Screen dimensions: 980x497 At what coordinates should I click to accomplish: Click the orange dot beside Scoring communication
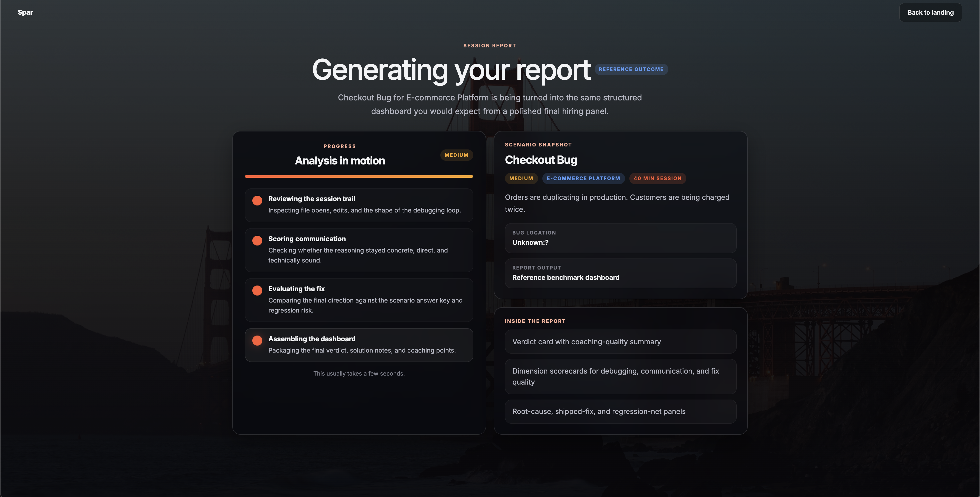[x=257, y=240]
